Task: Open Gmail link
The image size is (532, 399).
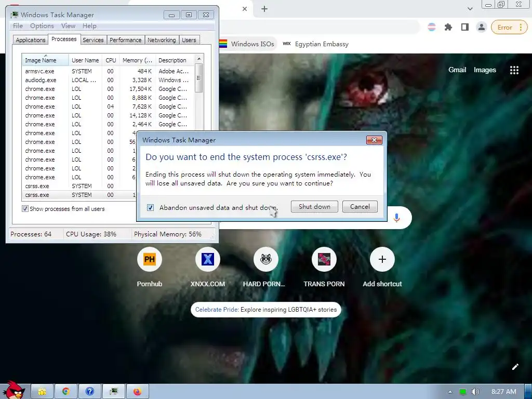Action: click(457, 70)
